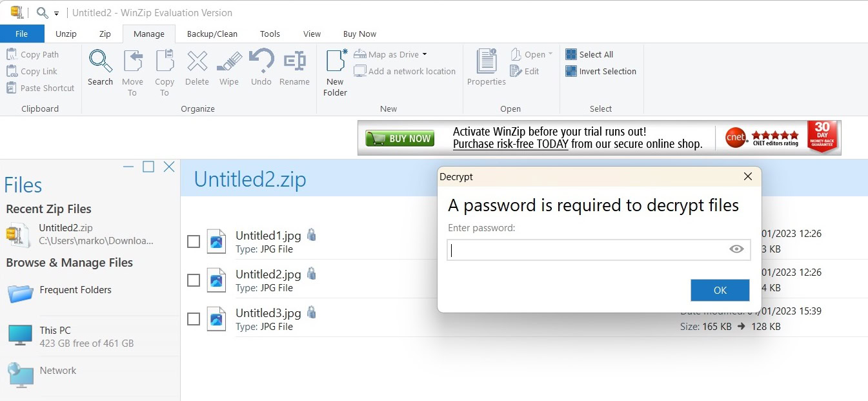Close the Decrypt dialog
This screenshot has width=868, height=401.
coord(748,176)
